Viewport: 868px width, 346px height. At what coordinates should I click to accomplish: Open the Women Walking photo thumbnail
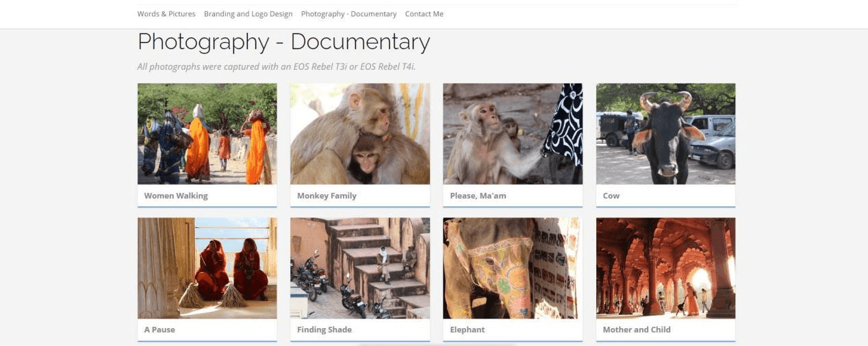pyautogui.click(x=207, y=133)
